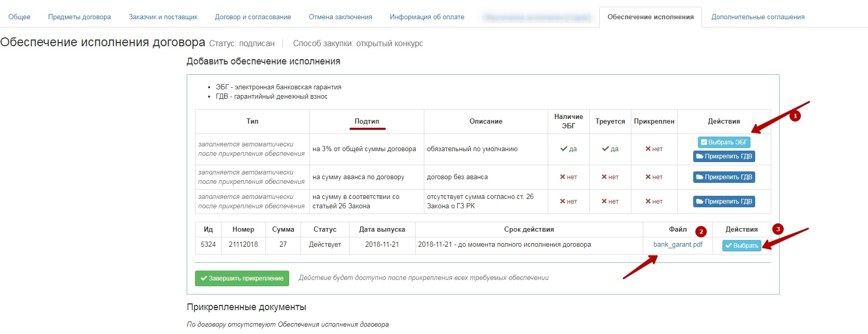Go to the 'Заказчик и поставщик' tab
This screenshot has height=334, width=868.
(163, 17)
